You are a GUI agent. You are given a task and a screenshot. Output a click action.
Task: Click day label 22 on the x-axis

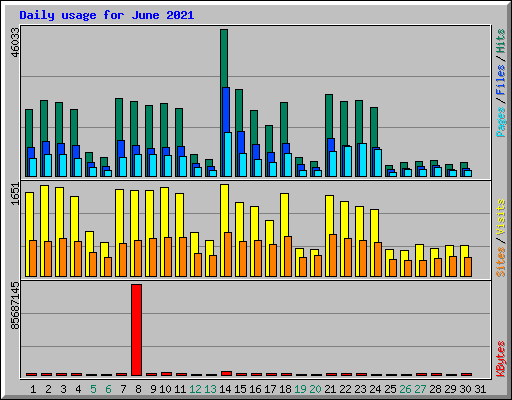[345, 389]
